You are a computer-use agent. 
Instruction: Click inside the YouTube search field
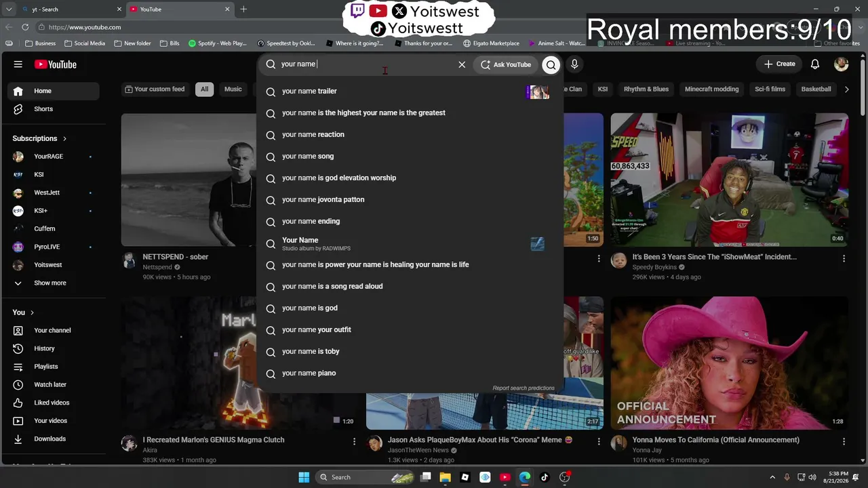coord(366,64)
